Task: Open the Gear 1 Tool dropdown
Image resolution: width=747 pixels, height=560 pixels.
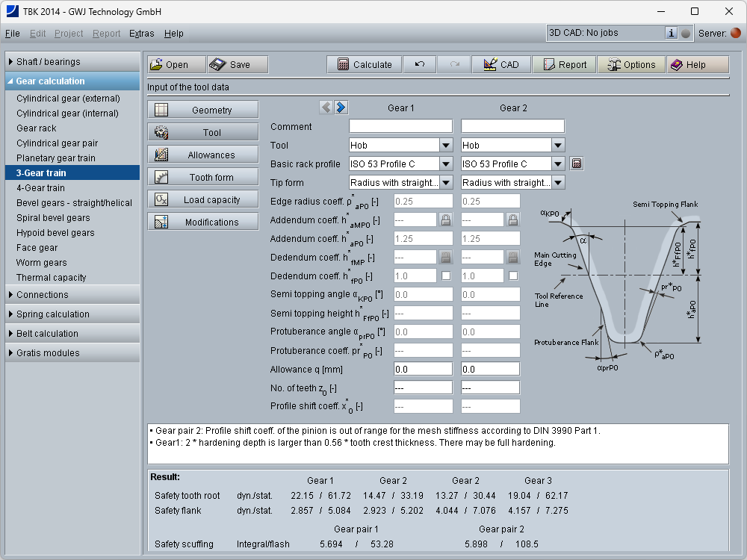Action: [x=445, y=145]
